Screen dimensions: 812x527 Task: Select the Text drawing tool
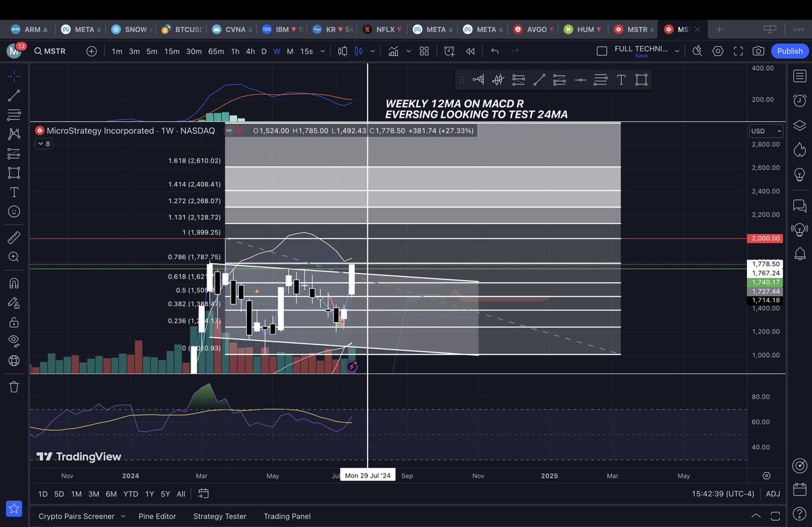(x=14, y=192)
